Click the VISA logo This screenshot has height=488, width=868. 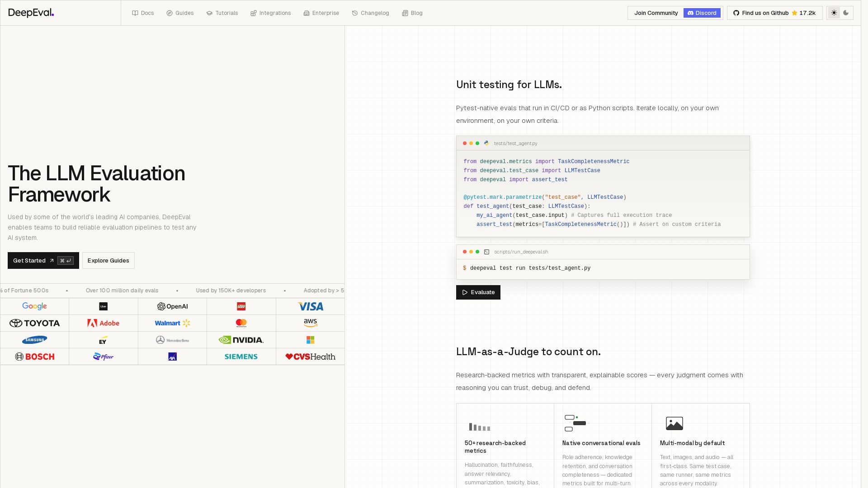(x=311, y=306)
